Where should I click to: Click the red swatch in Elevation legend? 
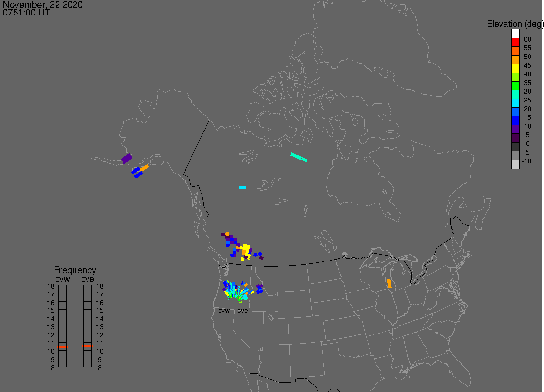515,43
